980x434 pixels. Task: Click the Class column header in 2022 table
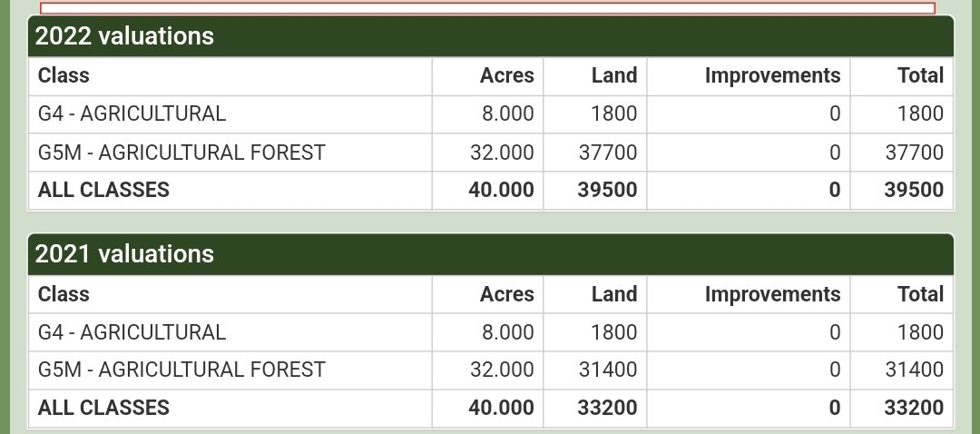click(64, 75)
